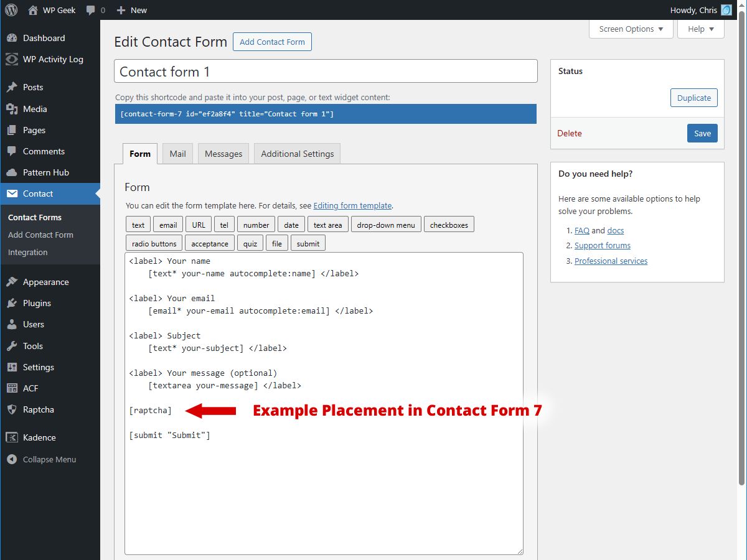This screenshot has width=747, height=560.
Task: Click the page vertical scrollbar
Action: click(741, 249)
